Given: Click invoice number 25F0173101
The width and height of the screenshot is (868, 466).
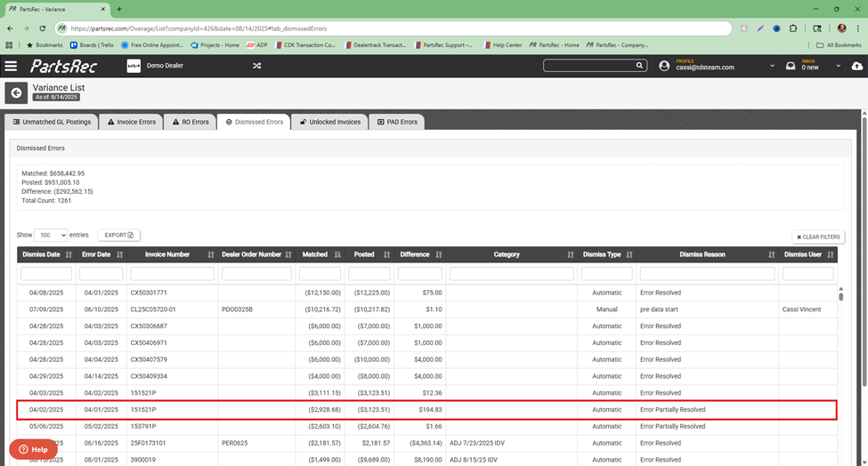Looking at the screenshot, I should pos(148,444).
